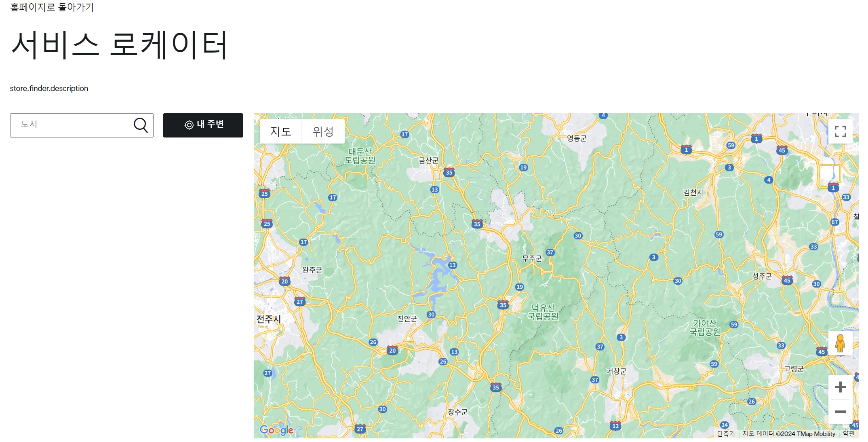The height and width of the screenshot is (442, 868).
Task: Click the 덕유산 국립공원 park label
Action: click(x=543, y=312)
